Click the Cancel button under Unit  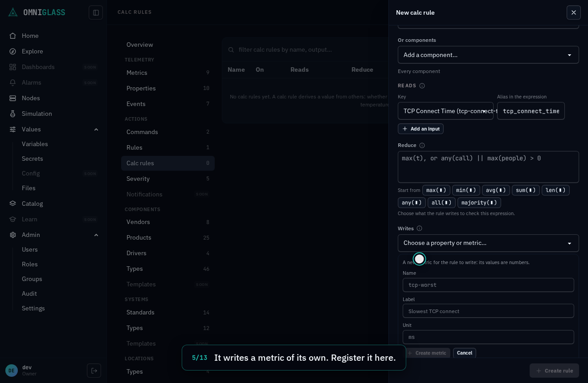(464, 353)
